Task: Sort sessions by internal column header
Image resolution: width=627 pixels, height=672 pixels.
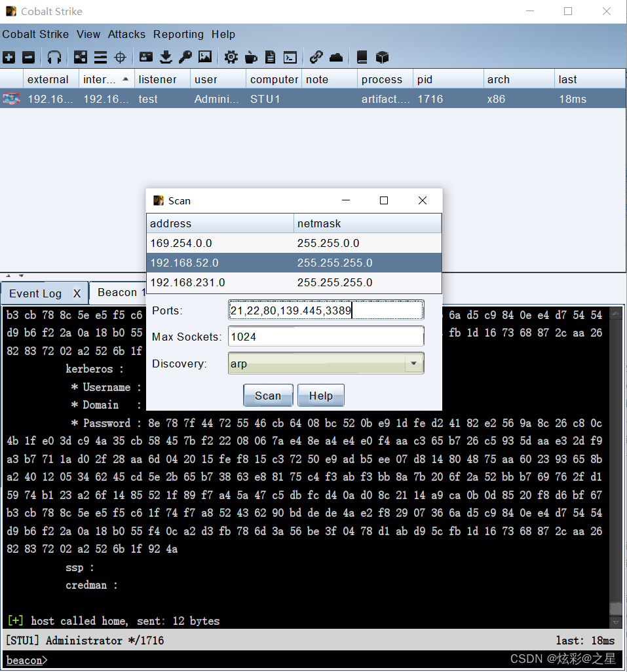Action: (106, 79)
